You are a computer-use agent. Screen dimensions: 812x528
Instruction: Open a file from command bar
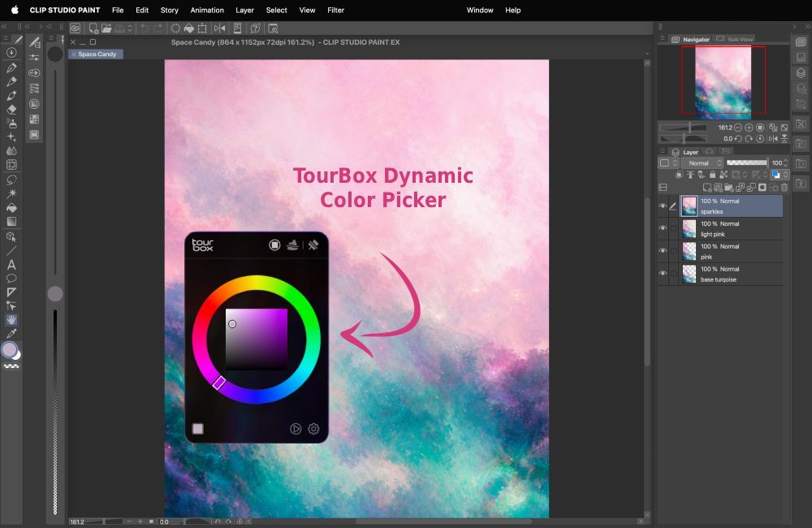(106, 28)
